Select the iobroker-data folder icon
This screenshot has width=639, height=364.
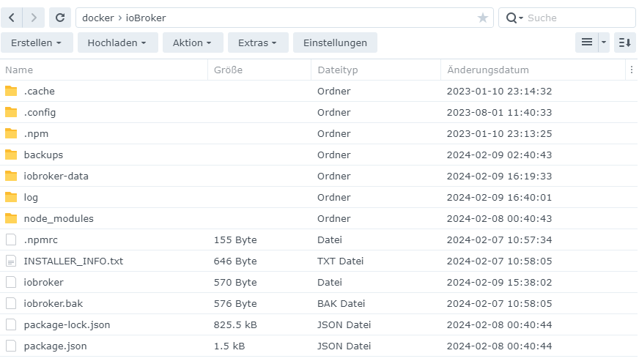tap(11, 176)
